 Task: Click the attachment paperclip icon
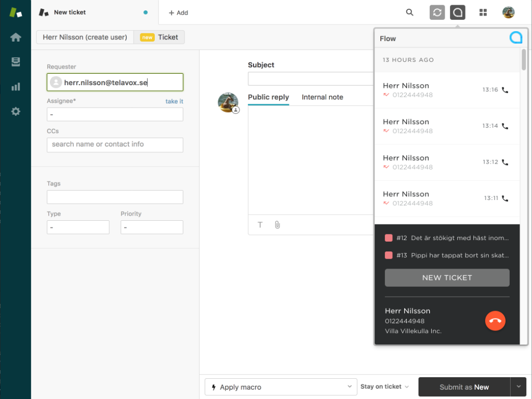[277, 225]
